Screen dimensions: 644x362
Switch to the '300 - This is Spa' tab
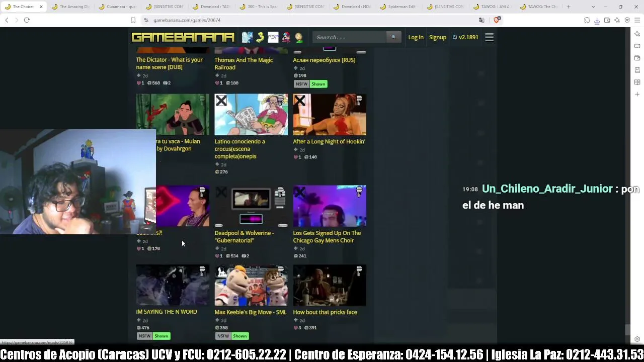[259, 7]
